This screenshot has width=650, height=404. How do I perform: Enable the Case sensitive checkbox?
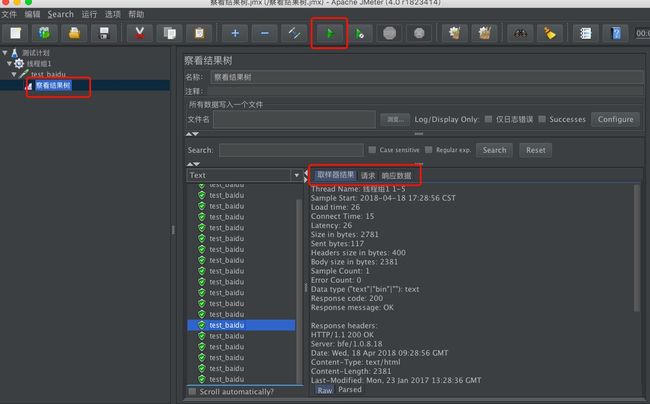pos(372,150)
